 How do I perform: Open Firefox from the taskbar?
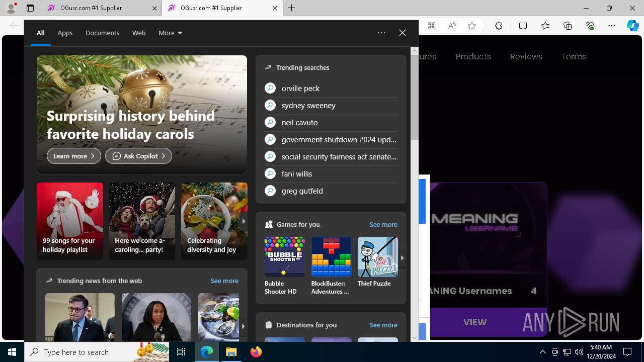(x=256, y=352)
